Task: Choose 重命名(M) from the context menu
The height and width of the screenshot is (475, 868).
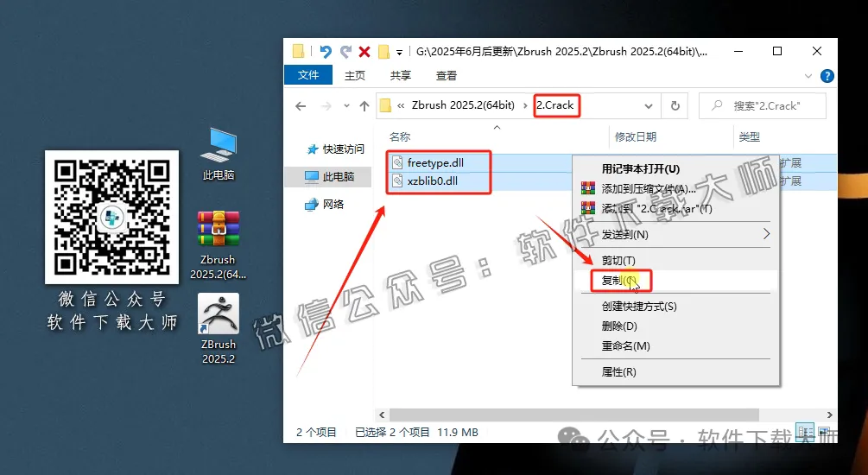Action: [x=676, y=346]
